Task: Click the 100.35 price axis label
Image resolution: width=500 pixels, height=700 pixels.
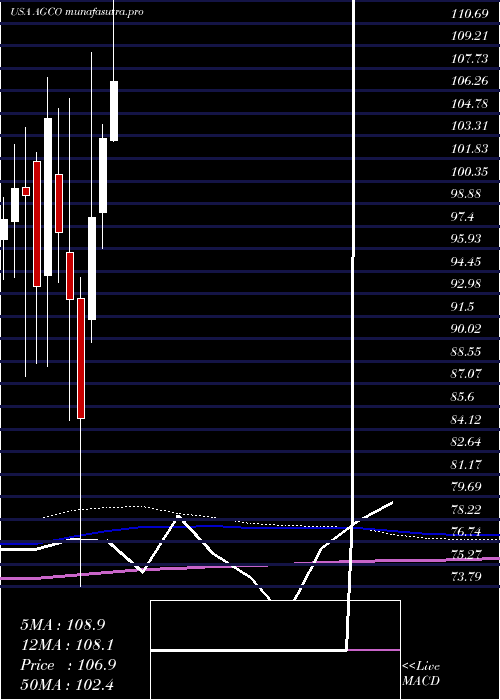Action: point(469,171)
